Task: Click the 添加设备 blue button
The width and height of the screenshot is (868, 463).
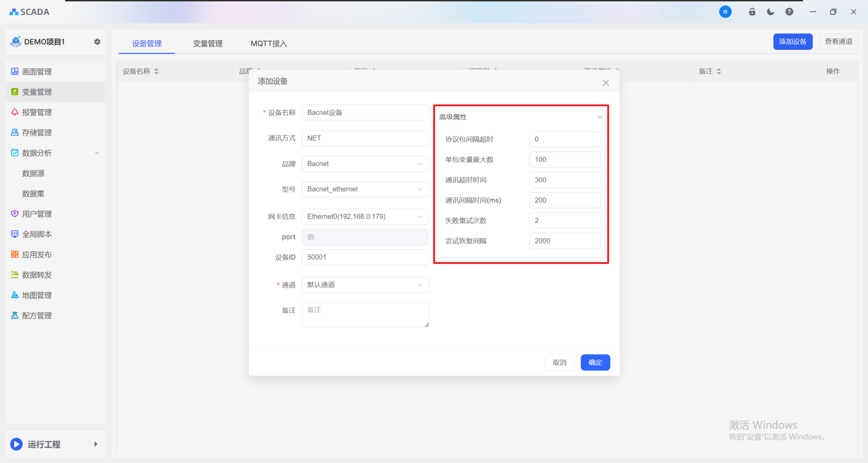Action: click(x=793, y=42)
